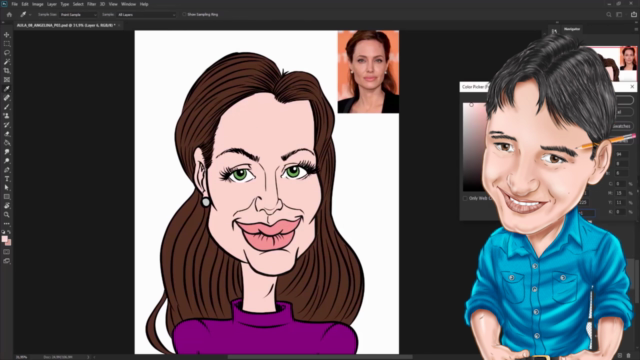Screen dimensions: 640x360
Task: Open the 3D menu
Action: click(102, 4)
